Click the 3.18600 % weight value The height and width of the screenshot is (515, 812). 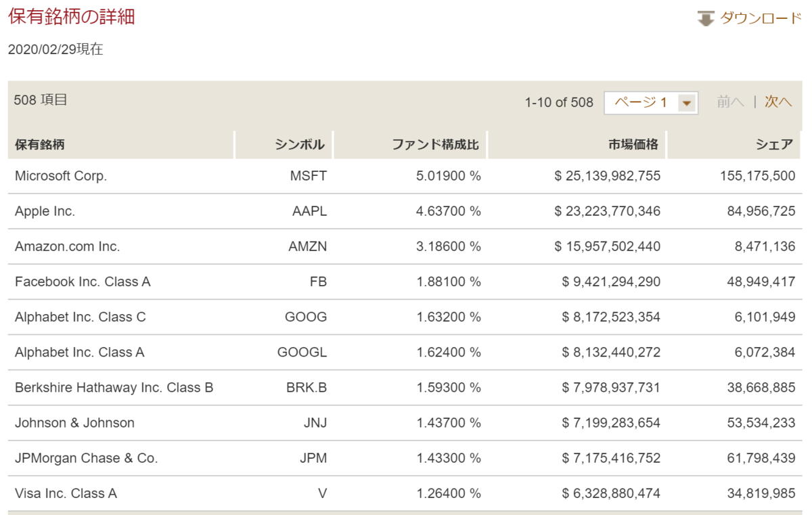tap(449, 246)
